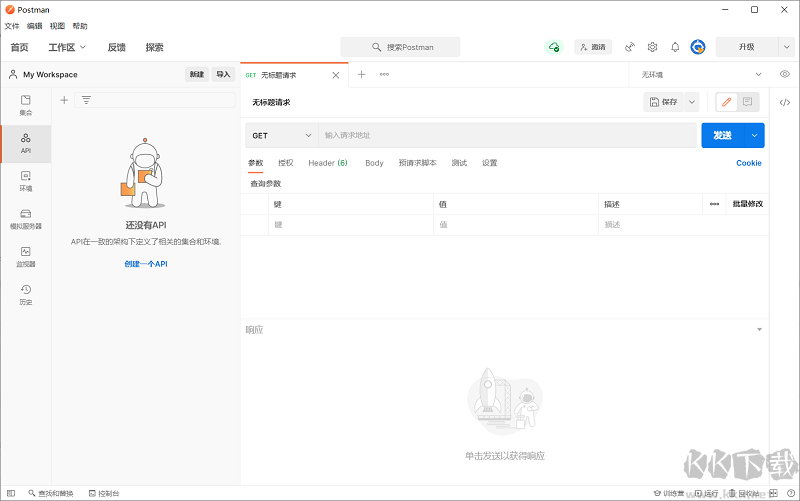Click the 批量修改 bulk edit link
800x501 pixels.
pos(747,204)
